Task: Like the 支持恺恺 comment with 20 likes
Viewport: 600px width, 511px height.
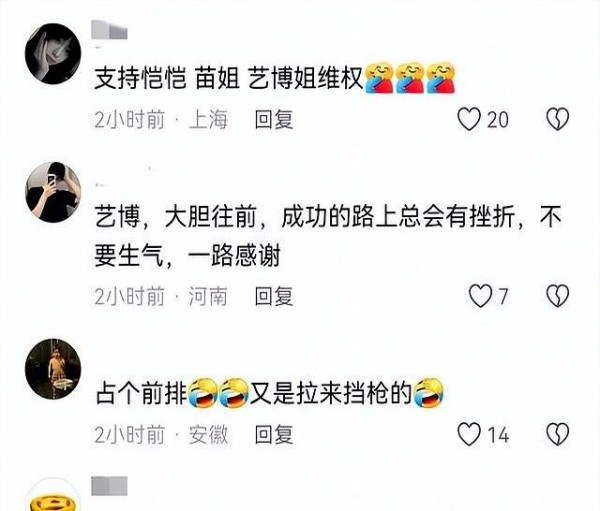Action: pyautogui.click(x=469, y=119)
